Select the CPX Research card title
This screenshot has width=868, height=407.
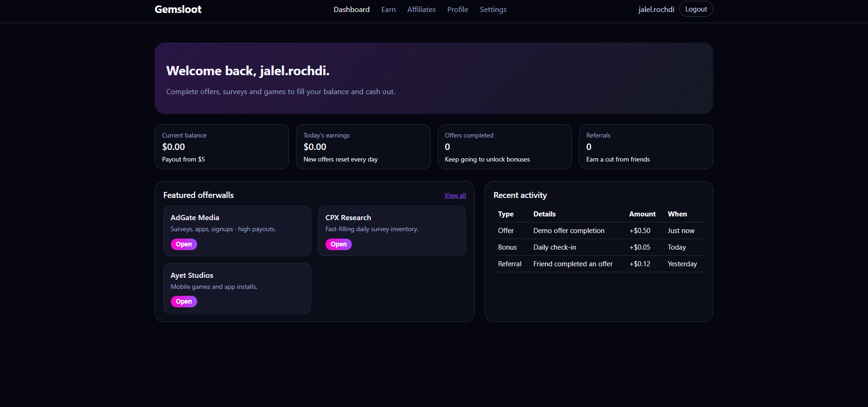[348, 217]
